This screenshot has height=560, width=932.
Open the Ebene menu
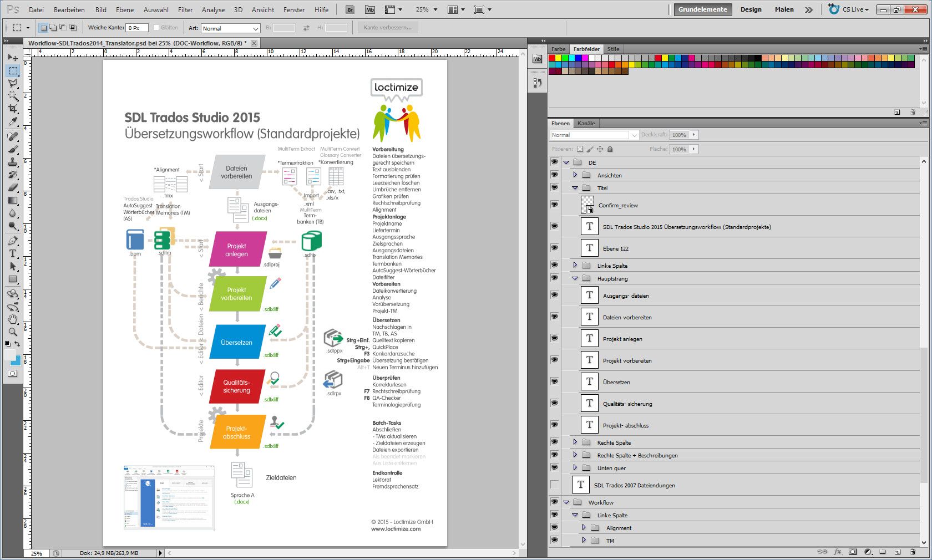point(125,9)
